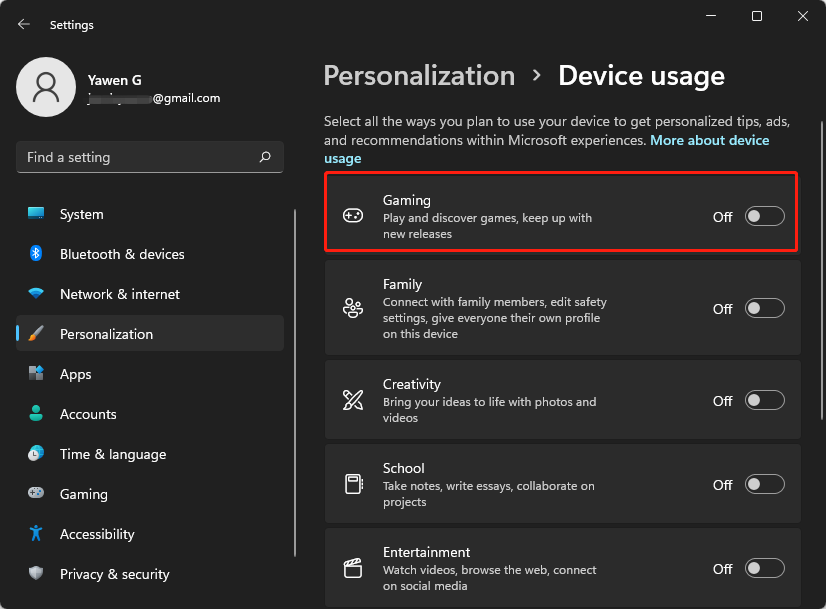Viewport: 826px width, 609px height.
Task: Select Personalization in the sidebar
Action: 150,333
